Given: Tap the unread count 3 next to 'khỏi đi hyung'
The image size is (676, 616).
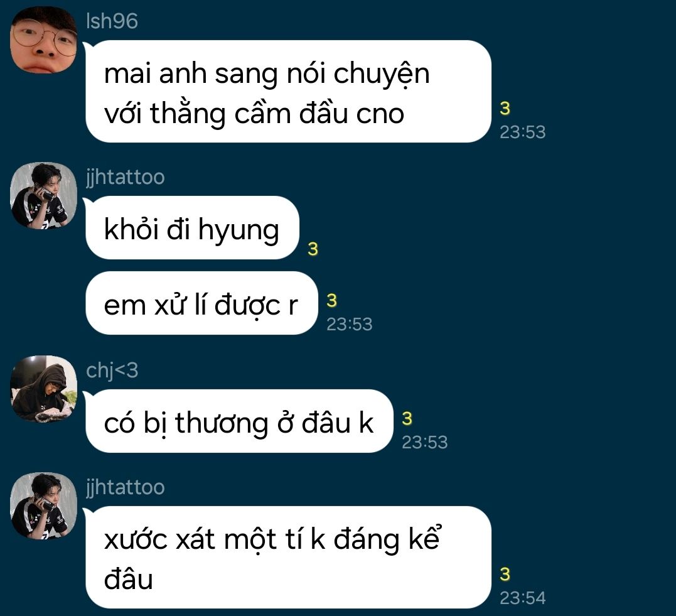Looking at the screenshot, I should [313, 249].
